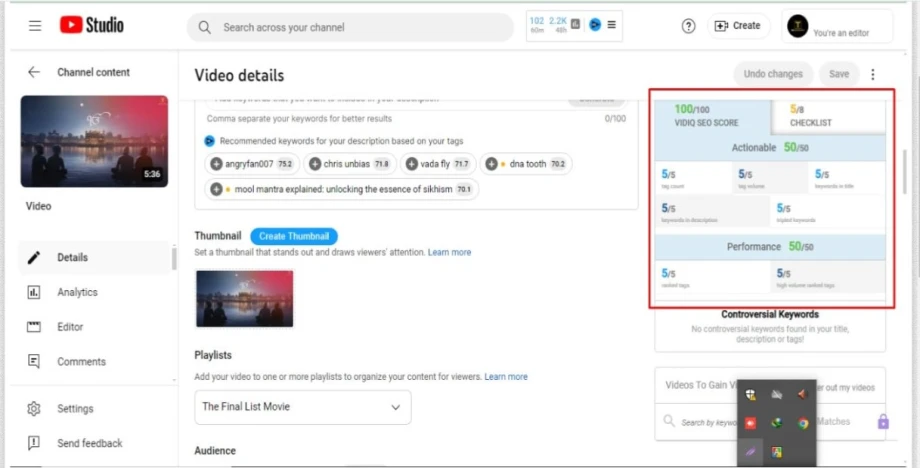Open the vidIQ toolbar menu icon
920x468 pixels.
coord(611,25)
